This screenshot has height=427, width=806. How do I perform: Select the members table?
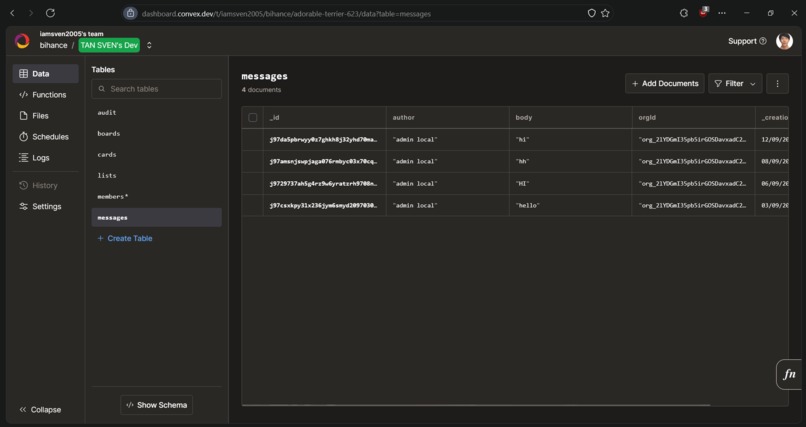click(x=156, y=197)
